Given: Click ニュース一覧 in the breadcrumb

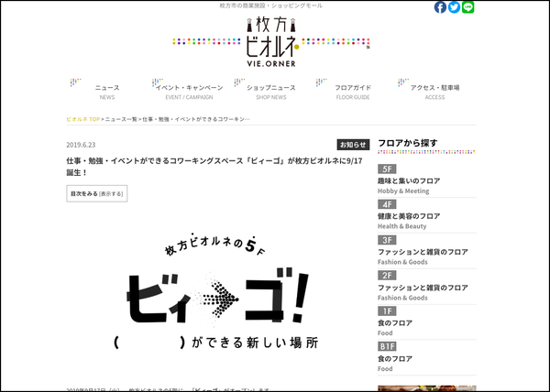Looking at the screenshot, I should click(121, 119).
